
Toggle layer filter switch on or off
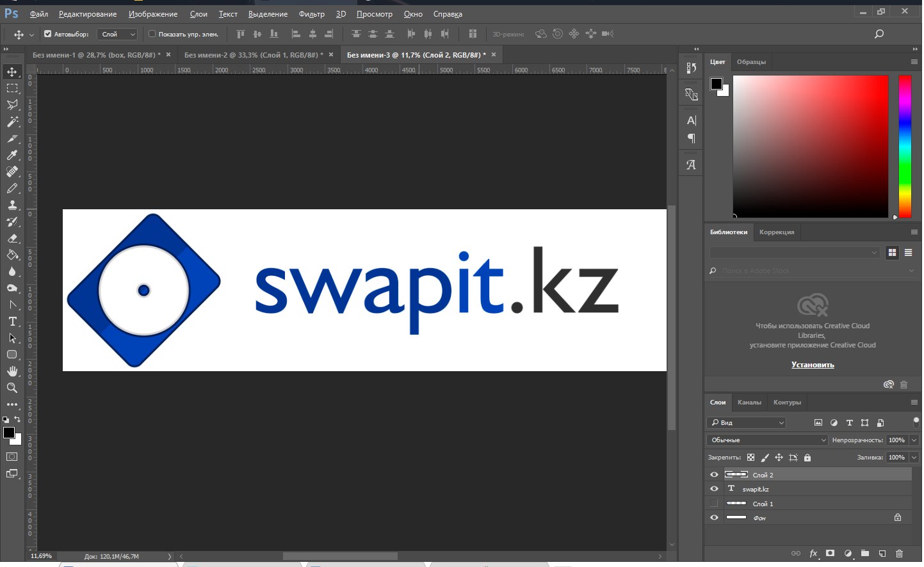pos(916,422)
